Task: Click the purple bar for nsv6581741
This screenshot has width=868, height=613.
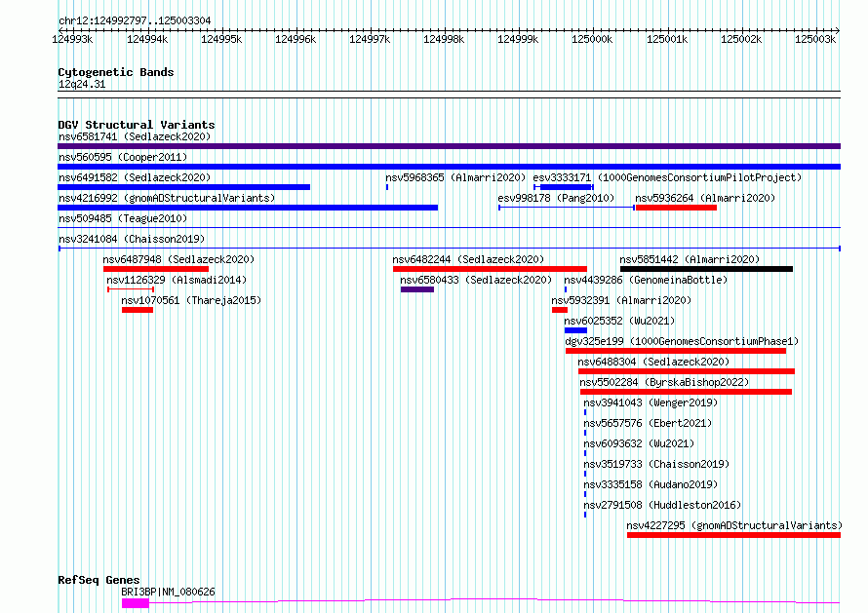Action: coord(449,146)
